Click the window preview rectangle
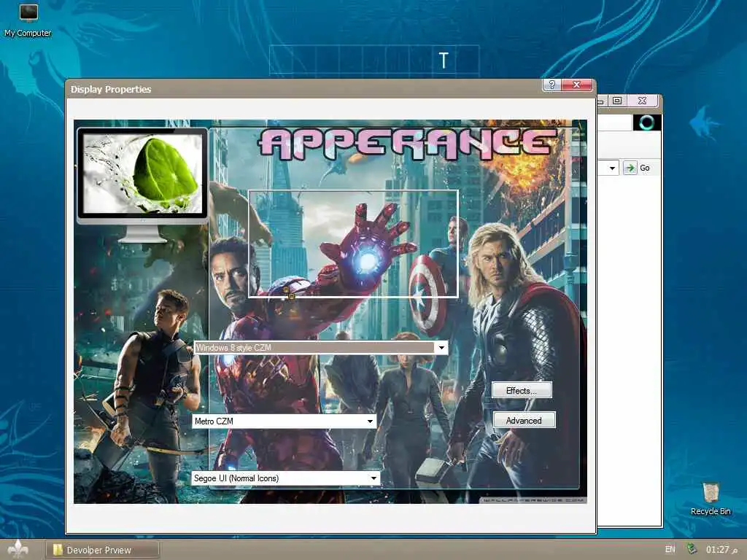This screenshot has width=747, height=560. [x=353, y=244]
